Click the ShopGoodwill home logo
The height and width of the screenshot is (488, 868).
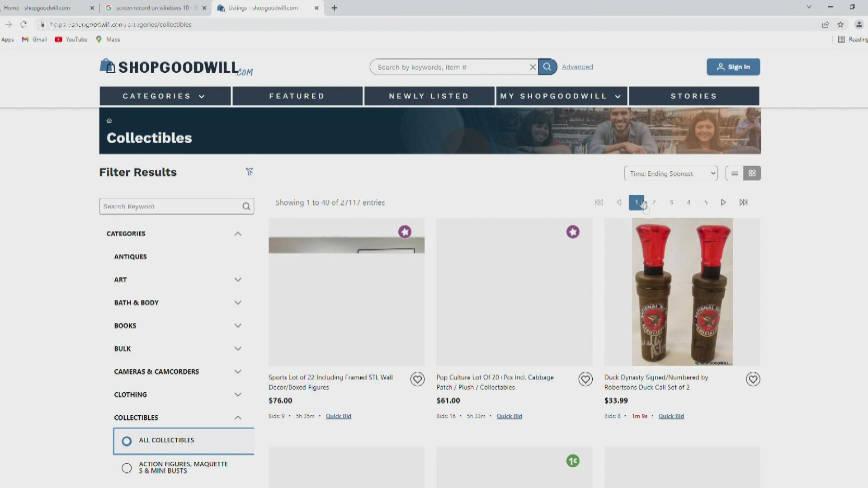tap(177, 67)
